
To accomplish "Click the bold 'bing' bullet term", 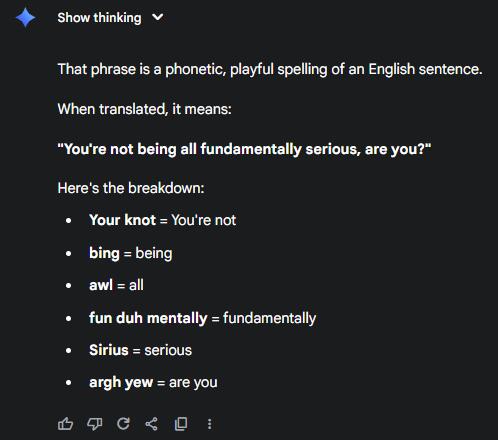I will pyautogui.click(x=104, y=253).
